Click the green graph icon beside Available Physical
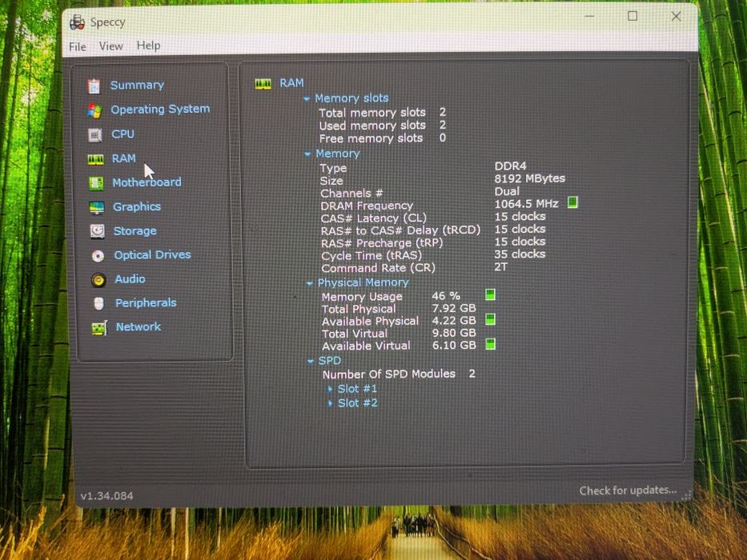Image resolution: width=747 pixels, height=560 pixels. pos(490,319)
